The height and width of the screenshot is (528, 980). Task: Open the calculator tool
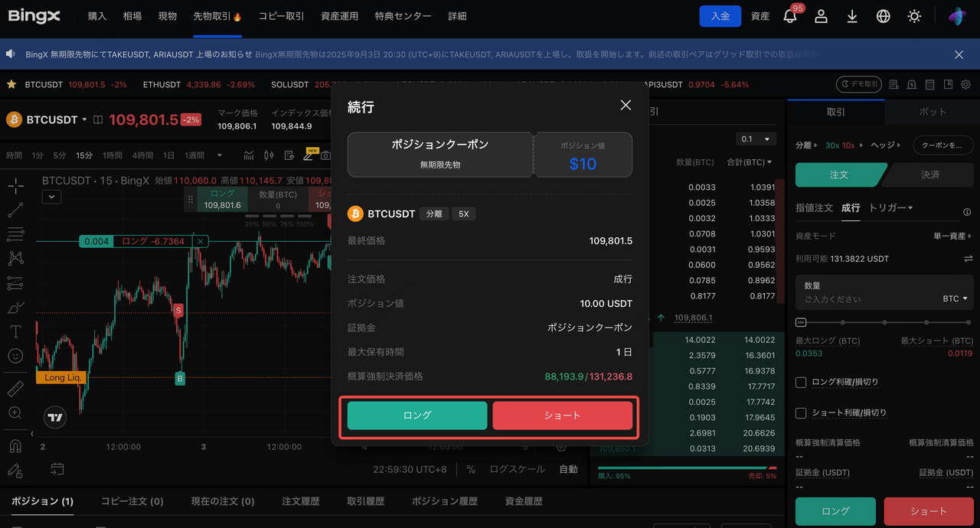tap(929, 85)
